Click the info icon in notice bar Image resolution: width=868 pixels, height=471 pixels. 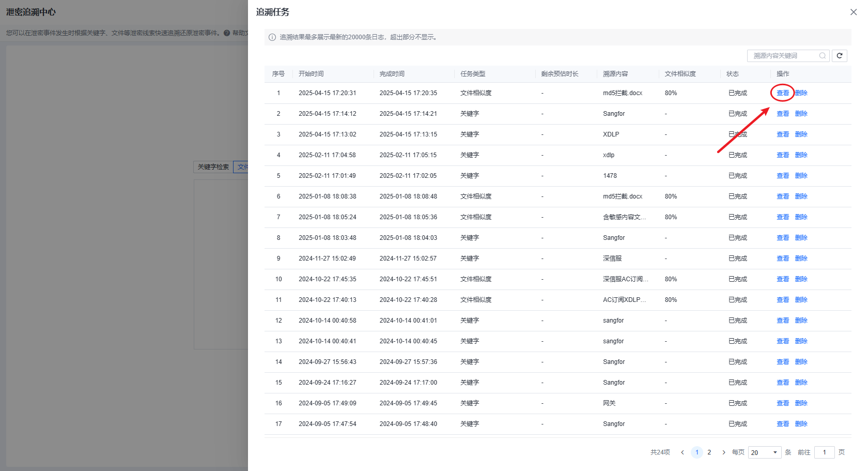272,37
